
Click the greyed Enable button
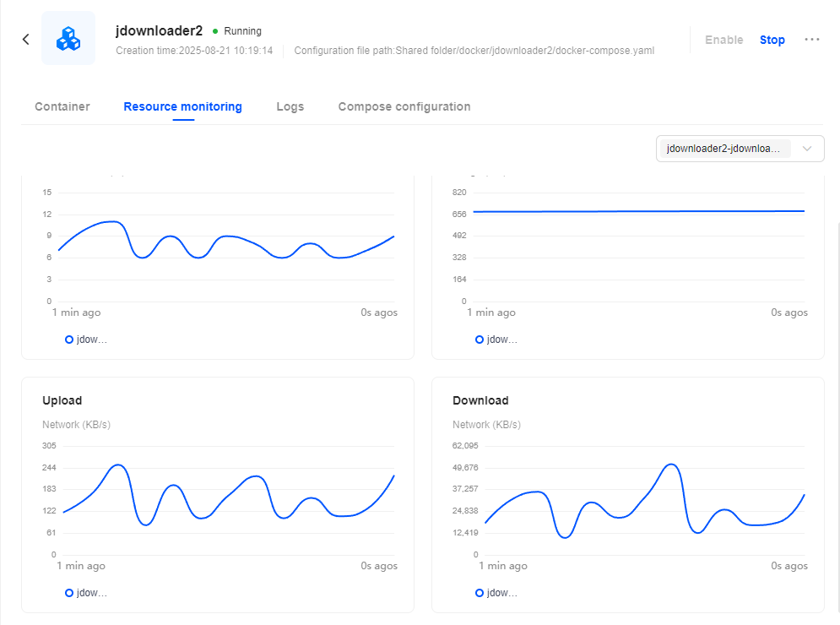point(723,40)
